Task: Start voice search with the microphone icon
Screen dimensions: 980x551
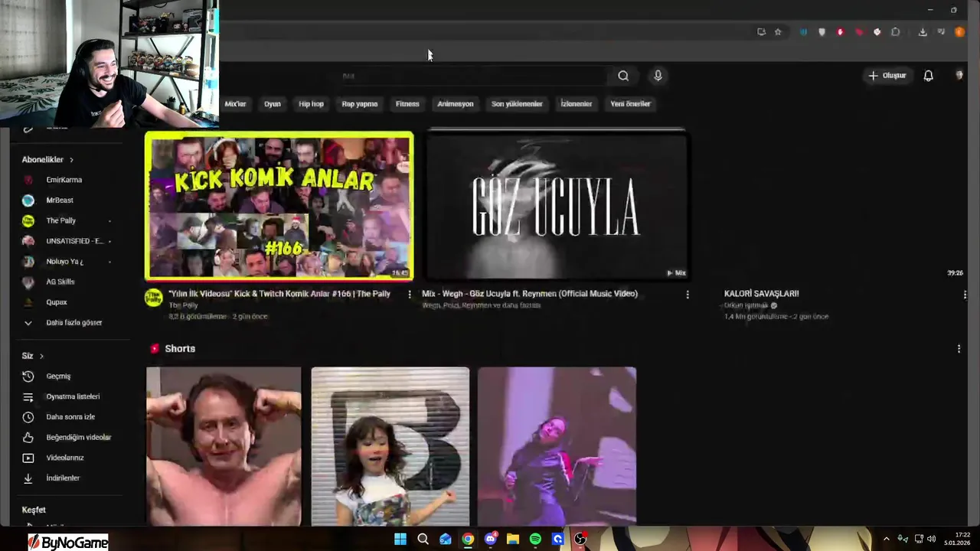Action: pos(658,76)
